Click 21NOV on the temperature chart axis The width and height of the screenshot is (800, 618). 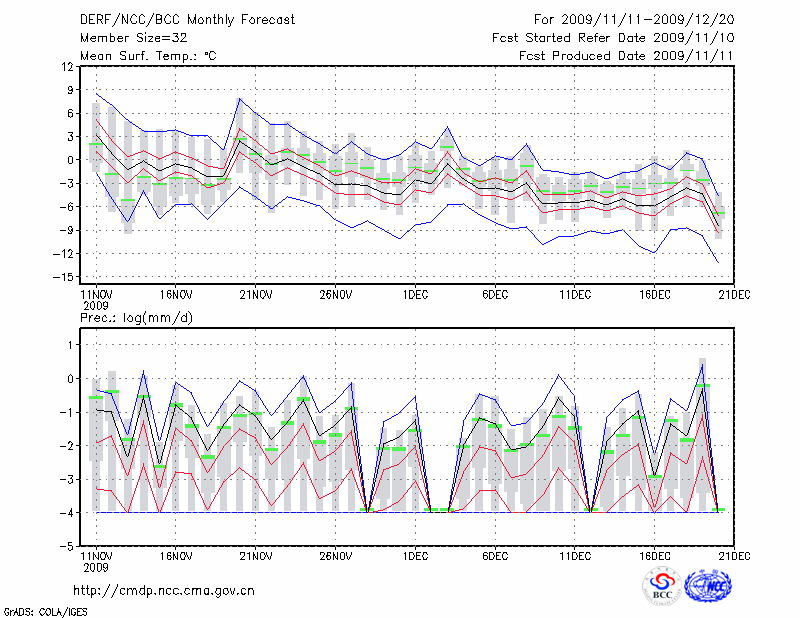255,295
